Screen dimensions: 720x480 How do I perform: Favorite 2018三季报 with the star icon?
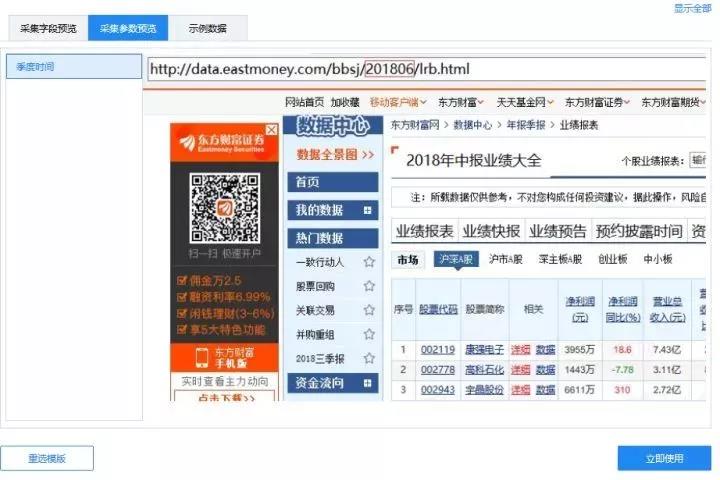[369, 358]
